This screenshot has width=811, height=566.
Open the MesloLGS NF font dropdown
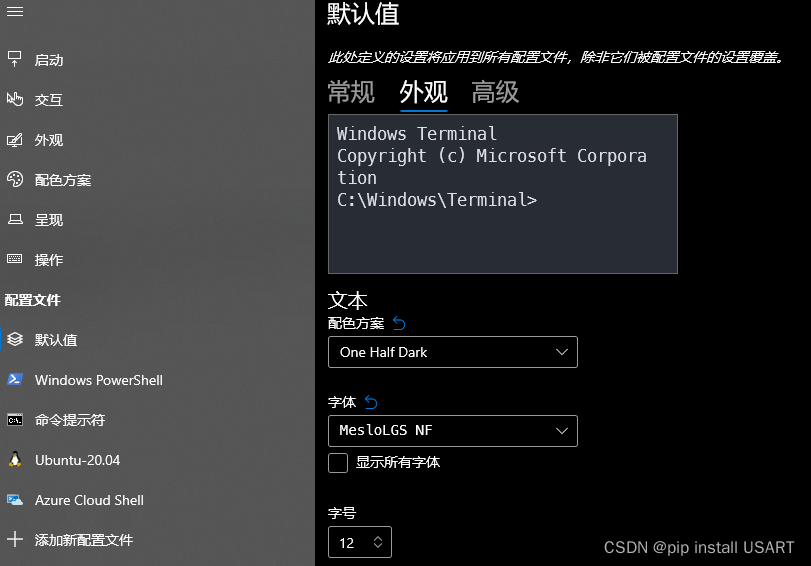point(452,431)
